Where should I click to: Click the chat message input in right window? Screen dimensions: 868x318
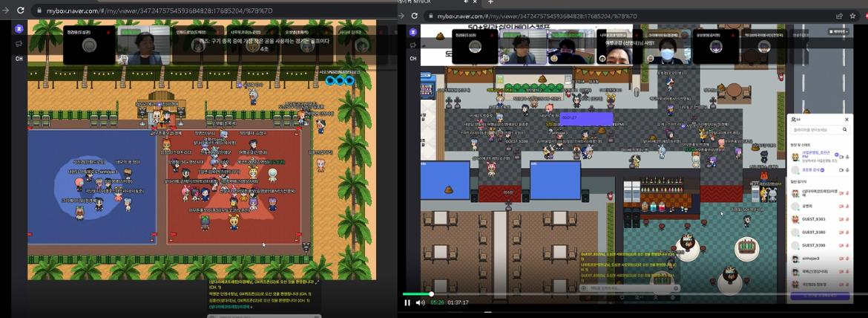tap(631, 288)
